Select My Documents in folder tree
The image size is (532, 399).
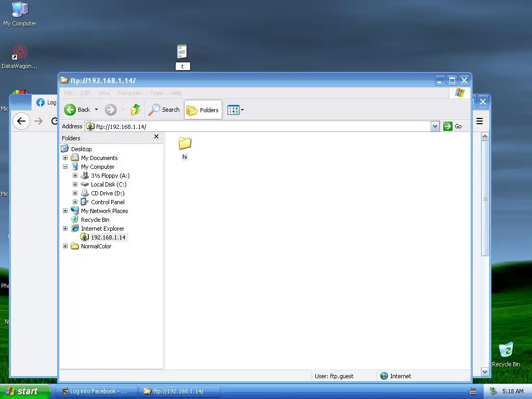[x=99, y=158]
